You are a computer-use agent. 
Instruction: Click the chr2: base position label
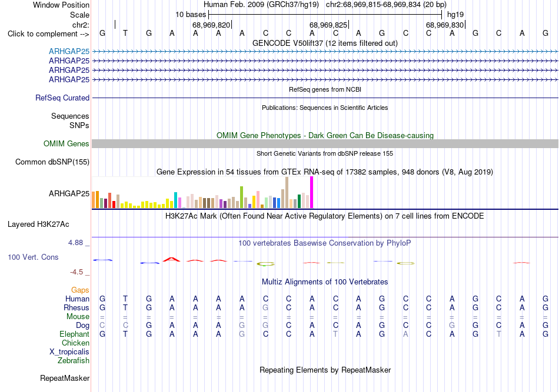(x=81, y=25)
